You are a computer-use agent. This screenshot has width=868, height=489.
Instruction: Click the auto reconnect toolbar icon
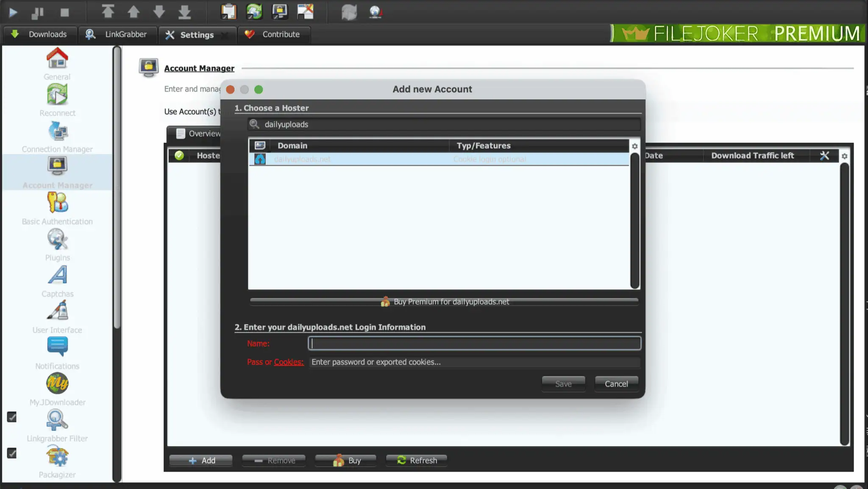pyautogui.click(x=254, y=11)
